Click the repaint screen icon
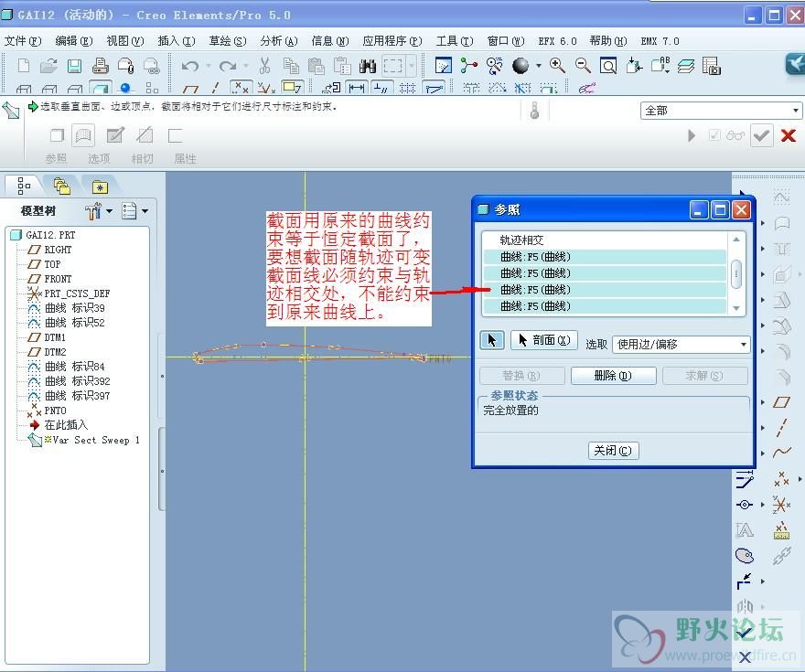This screenshot has width=805, height=672. point(443,66)
